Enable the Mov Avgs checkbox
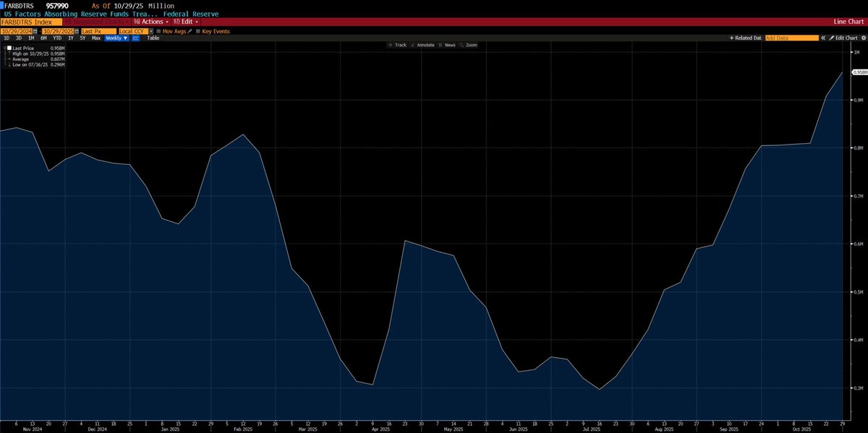Image resolution: width=868 pixels, height=433 pixels. click(158, 31)
